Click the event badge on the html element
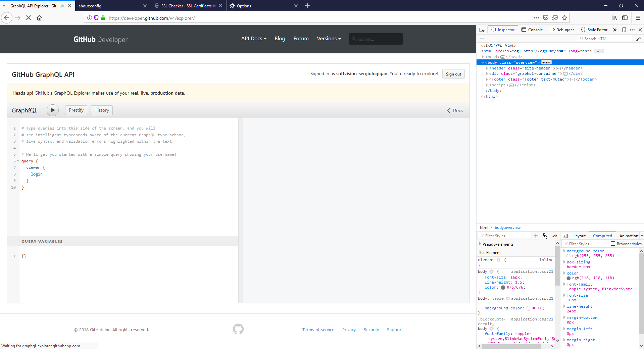This screenshot has width=644, height=349. tap(599, 51)
